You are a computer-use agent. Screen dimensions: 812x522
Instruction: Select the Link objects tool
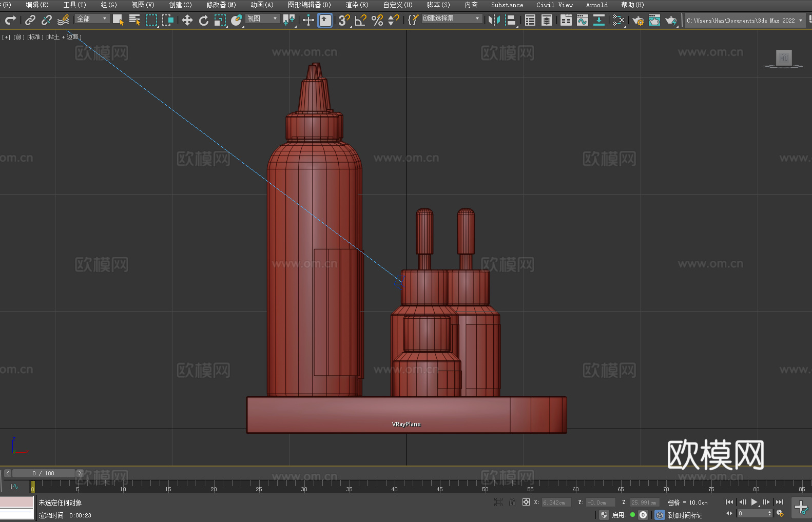click(30, 20)
